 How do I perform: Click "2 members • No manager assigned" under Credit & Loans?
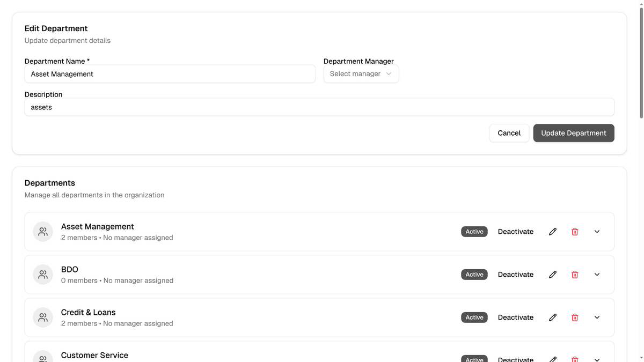[117, 323]
